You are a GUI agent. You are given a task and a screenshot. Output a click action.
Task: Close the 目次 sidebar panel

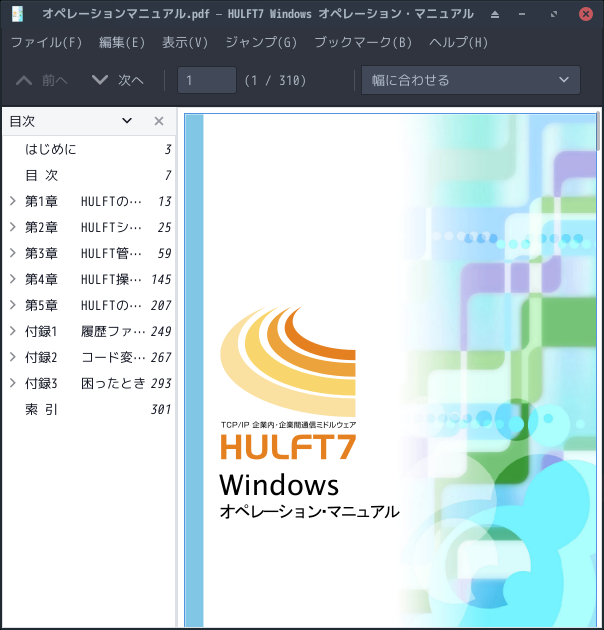point(159,121)
